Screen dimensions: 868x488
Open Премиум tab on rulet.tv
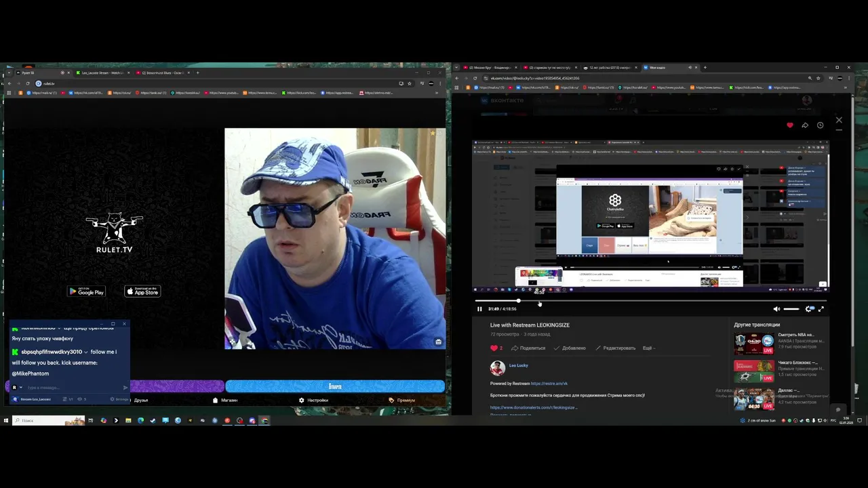pos(402,400)
